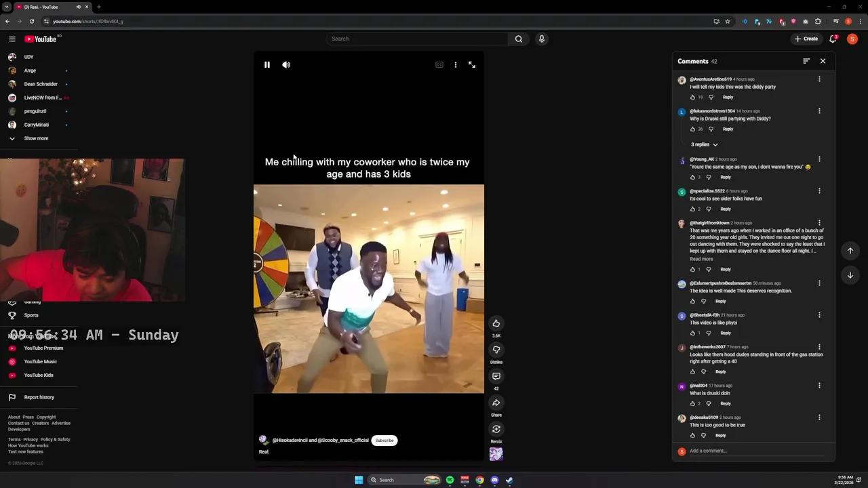The height and width of the screenshot is (488, 868).
Task: Dislike SheetalA-f3h's comment
Action: tap(709, 333)
